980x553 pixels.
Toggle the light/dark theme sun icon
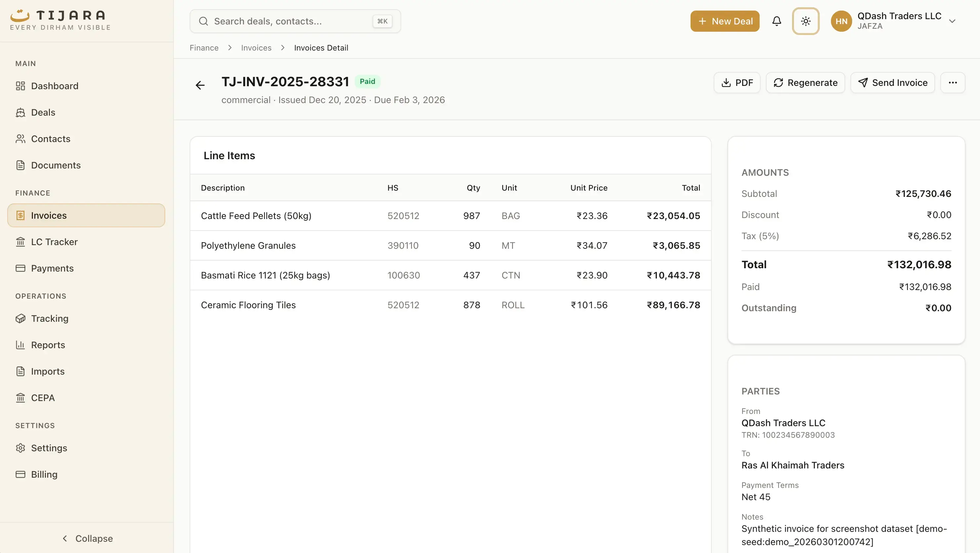pyautogui.click(x=806, y=21)
